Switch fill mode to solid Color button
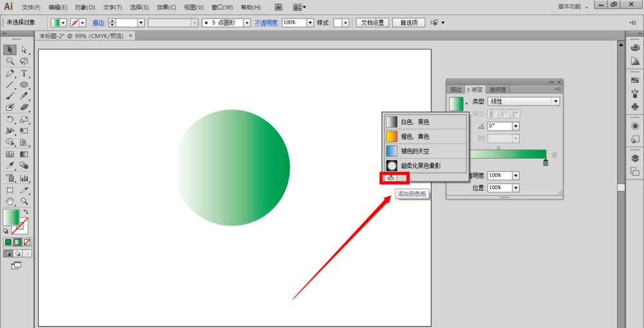Viewport: 644px width, 328px height. [x=8, y=242]
